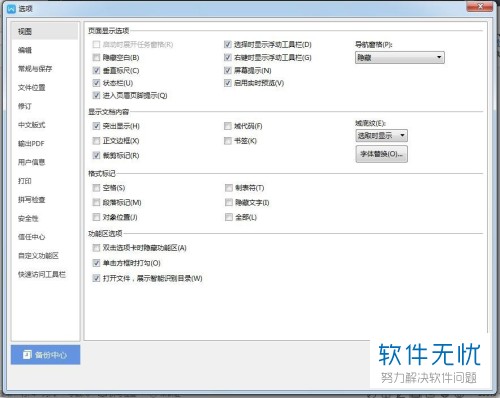The height and width of the screenshot is (398, 500).
Task: Click the 字体替换(O)... button
Action: [382, 154]
